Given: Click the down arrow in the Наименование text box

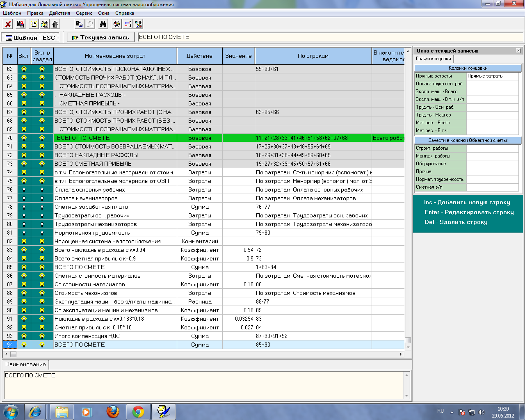Looking at the screenshot, I should click(x=406, y=396).
